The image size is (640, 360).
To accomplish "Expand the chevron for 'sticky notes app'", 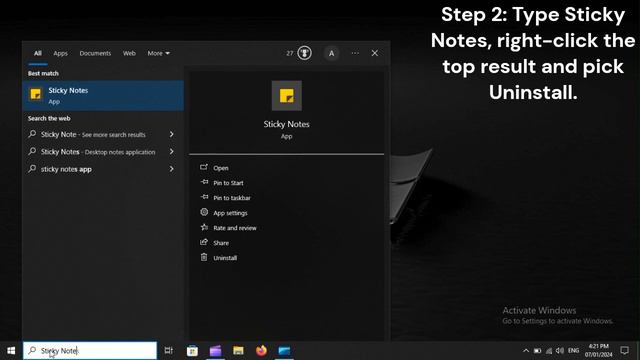I will tap(171, 169).
